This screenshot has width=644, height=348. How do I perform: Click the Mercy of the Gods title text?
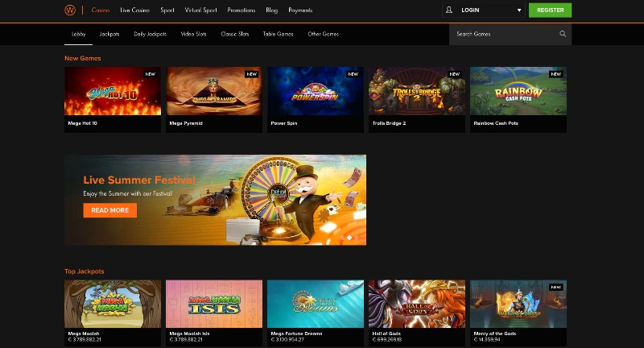click(495, 333)
